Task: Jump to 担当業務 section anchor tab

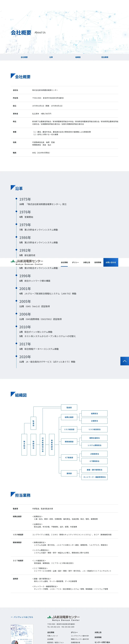Action: pyautogui.click(x=105, y=57)
